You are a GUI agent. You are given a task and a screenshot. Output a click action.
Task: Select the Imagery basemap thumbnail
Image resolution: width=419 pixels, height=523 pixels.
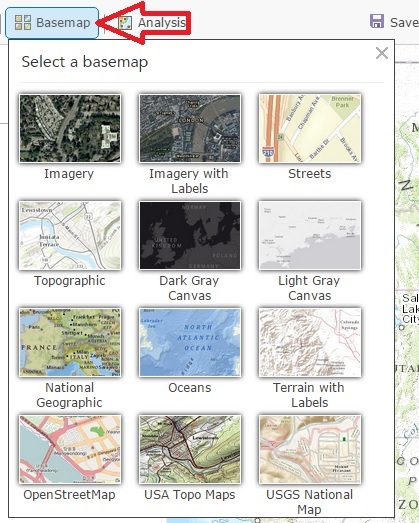coord(70,128)
